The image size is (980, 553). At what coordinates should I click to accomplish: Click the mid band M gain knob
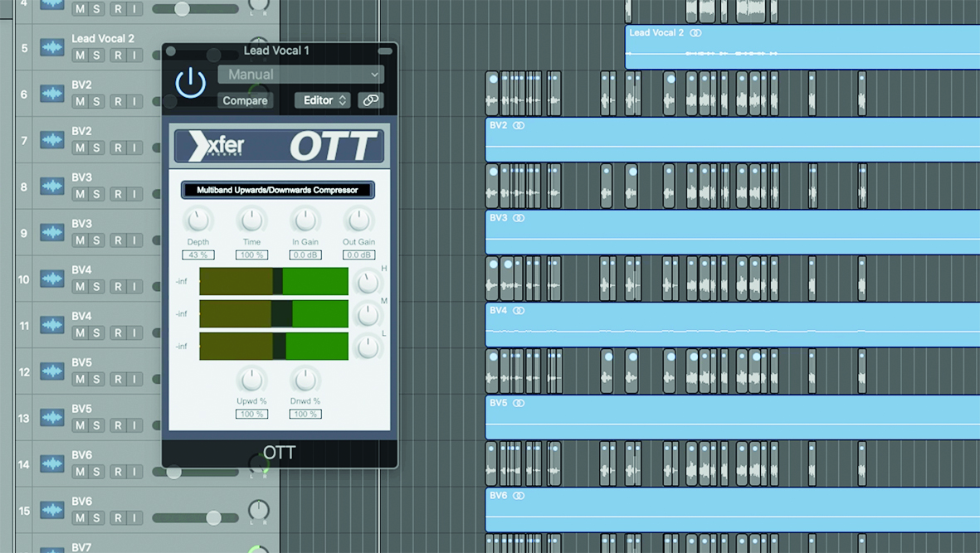[x=368, y=315]
